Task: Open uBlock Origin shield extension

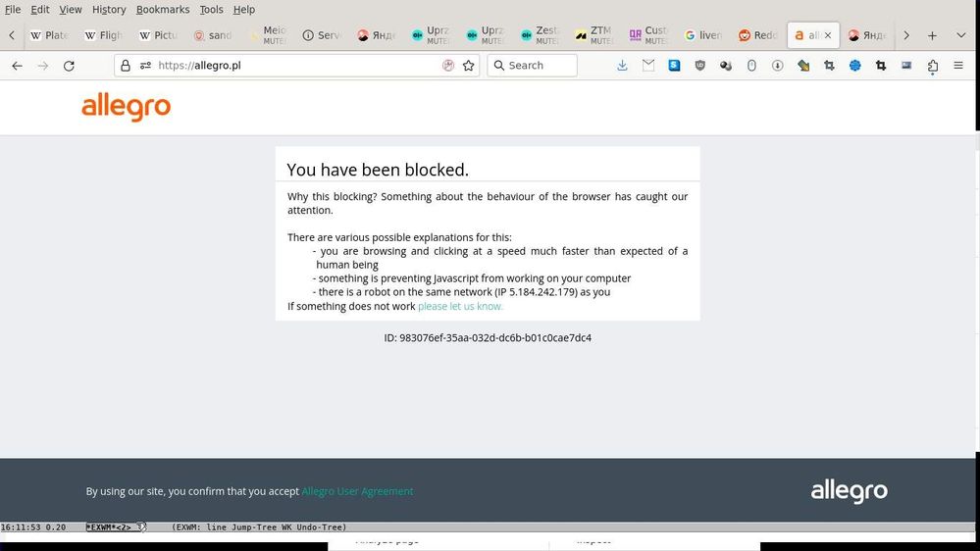Action: (x=700, y=65)
